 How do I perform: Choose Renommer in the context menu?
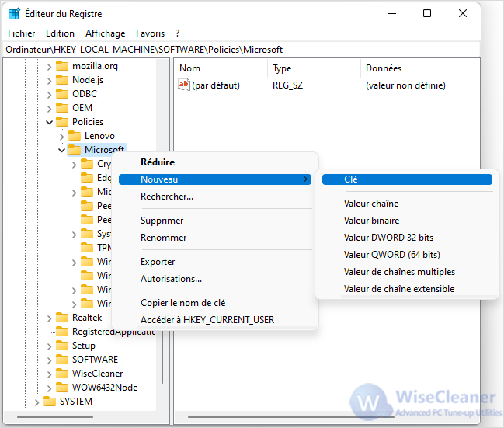pos(215,238)
